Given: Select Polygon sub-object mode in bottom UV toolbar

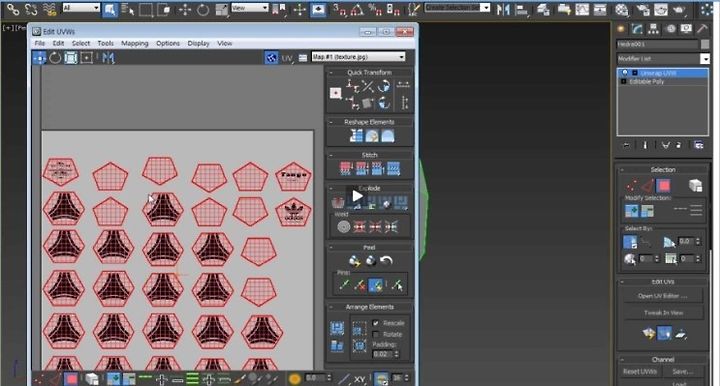Looking at the screenshot, I should 71,379.
